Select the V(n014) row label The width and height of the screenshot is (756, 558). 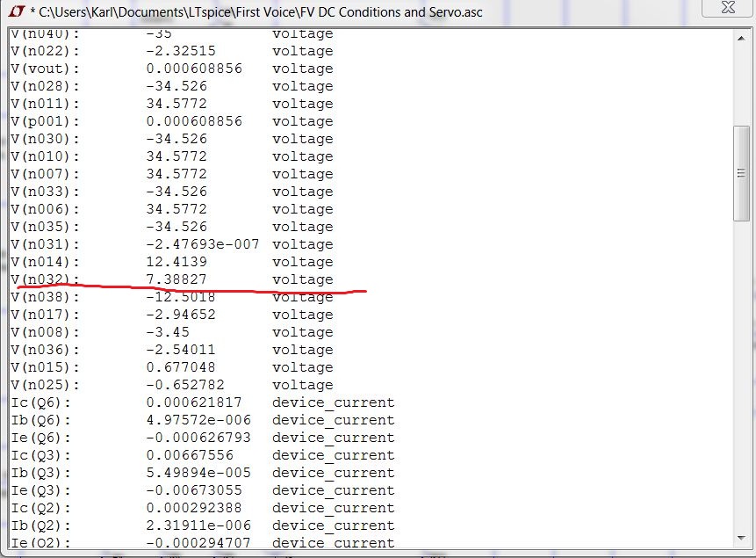(x=45, y=262)
